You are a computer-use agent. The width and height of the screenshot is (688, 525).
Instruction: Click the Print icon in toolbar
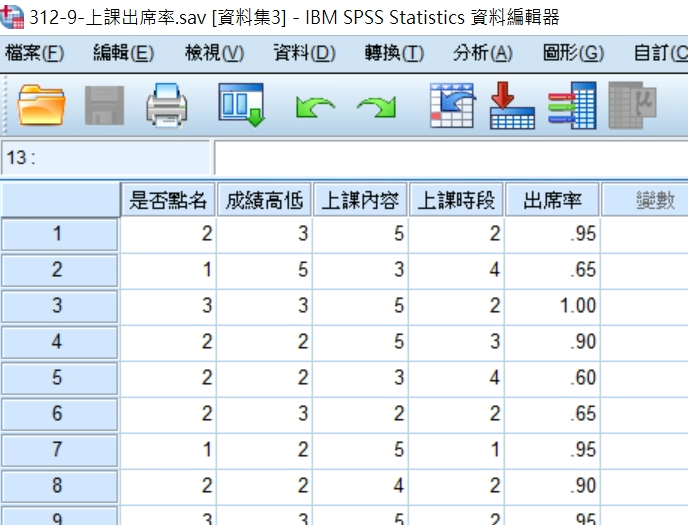click(x=167, y=105)
